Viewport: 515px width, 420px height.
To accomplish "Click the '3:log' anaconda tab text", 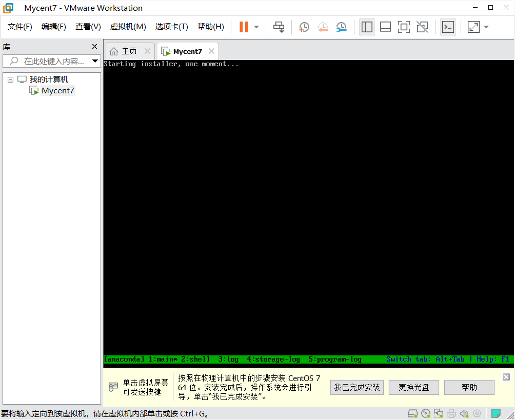I will tap(228, 359).
